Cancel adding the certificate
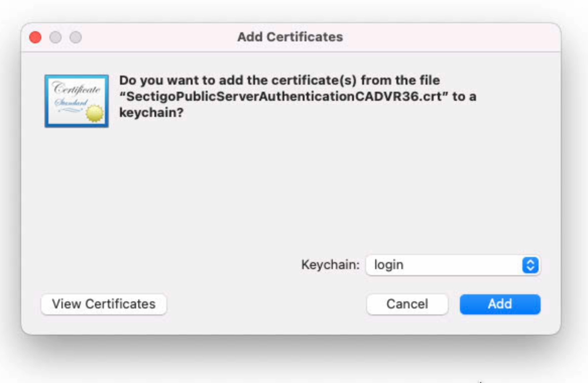Image resolution: width=588 pixels, height=383 pixels. (407, 304)
